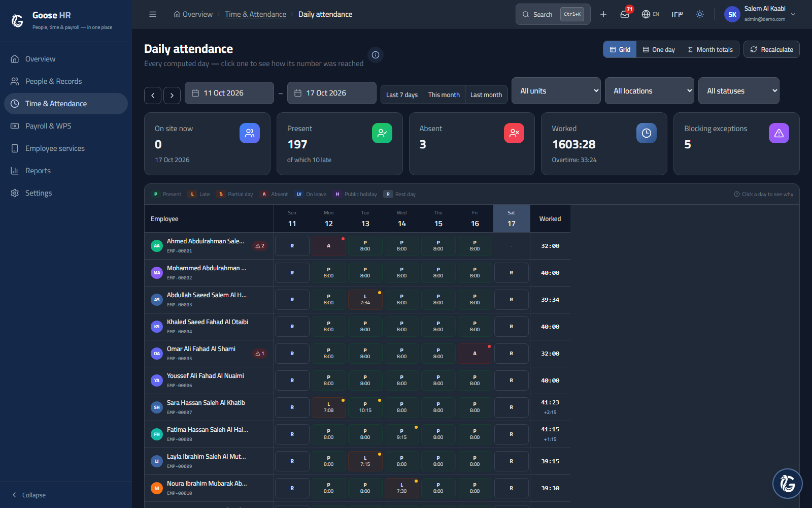Toggle the Arabic numerals icon
This screenshot has width=812, height=508.
[677, 14]
